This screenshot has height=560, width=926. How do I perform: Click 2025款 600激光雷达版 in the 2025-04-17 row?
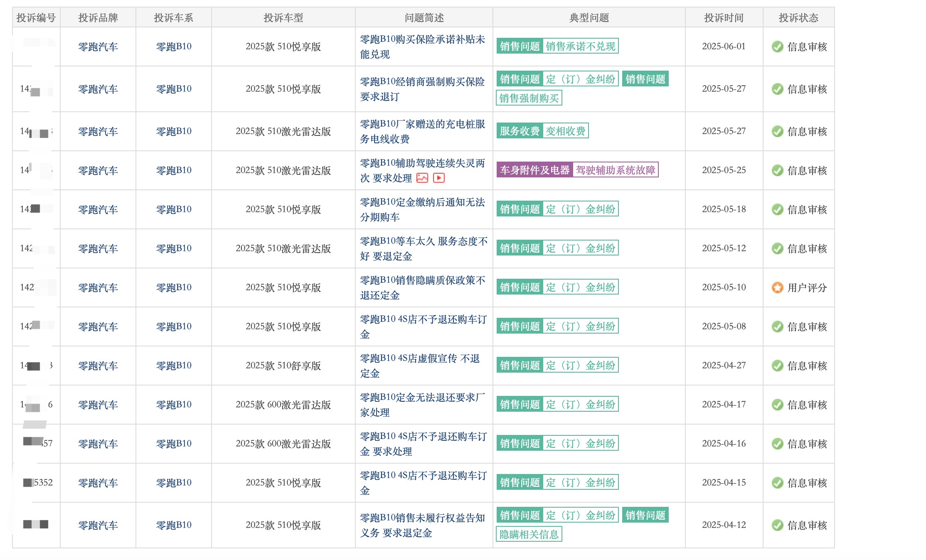point(283,405)
